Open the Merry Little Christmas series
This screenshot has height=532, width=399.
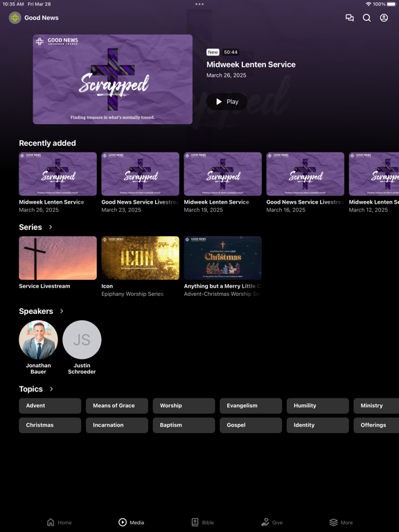pos(222,258)
